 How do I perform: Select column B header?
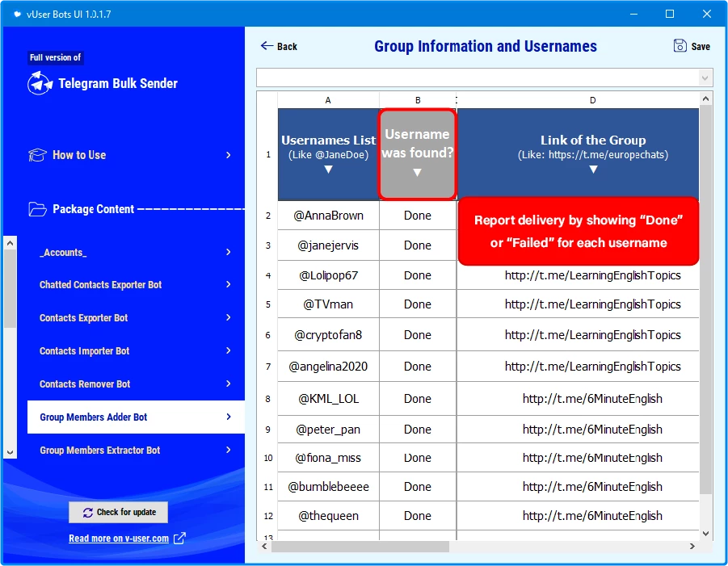click(418, 100)
